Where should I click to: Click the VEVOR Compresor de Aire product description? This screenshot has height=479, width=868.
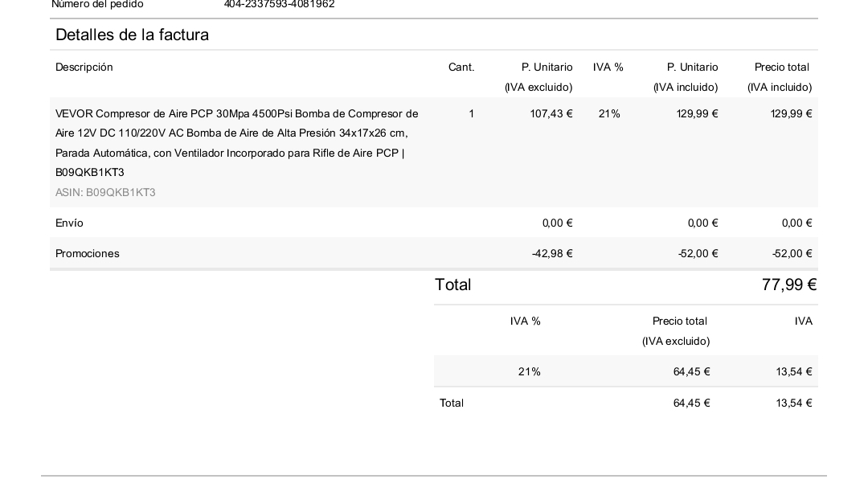pos(237,143)
